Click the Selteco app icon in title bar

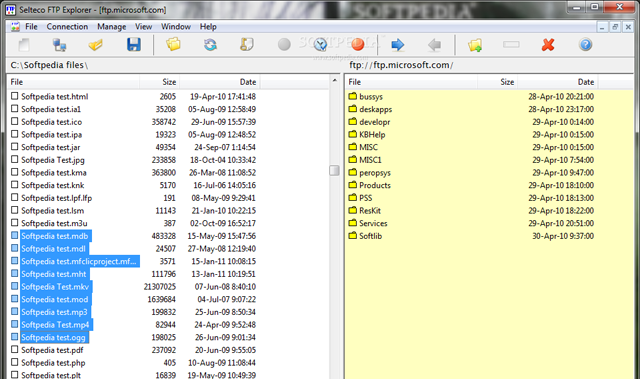coord(11,9)
